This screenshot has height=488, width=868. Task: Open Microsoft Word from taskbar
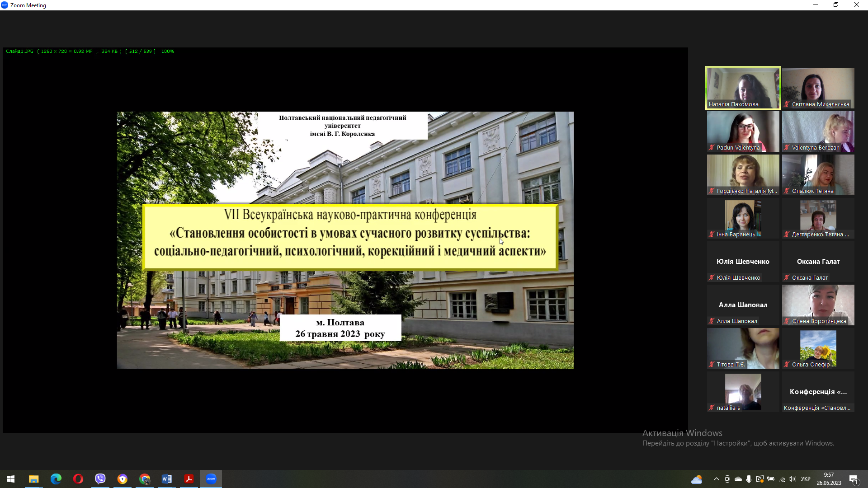tap(167, 479)
